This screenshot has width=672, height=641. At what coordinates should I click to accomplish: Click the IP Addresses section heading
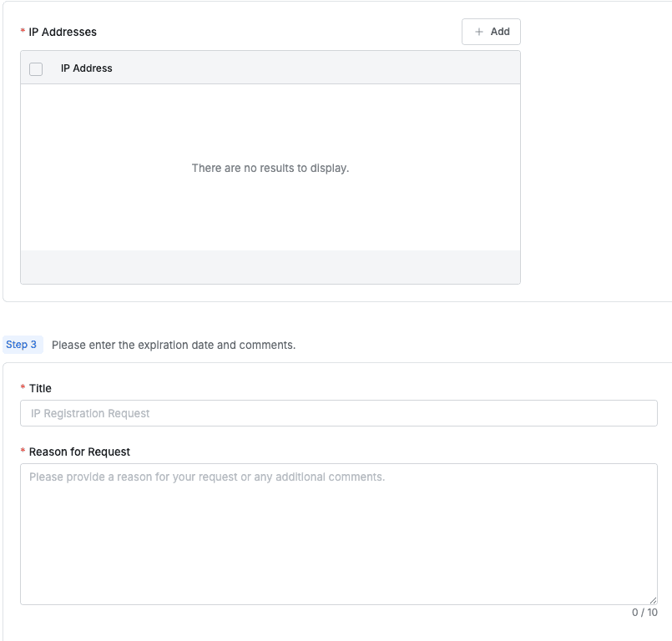[62, 32]
